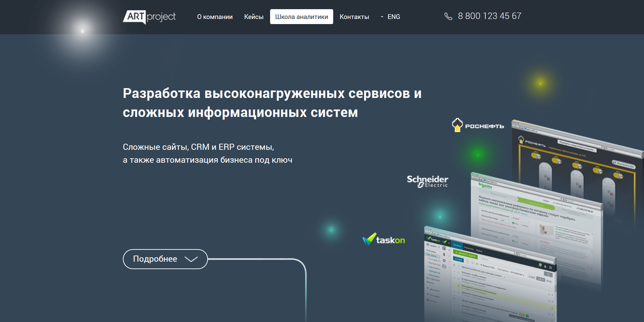
Task: Click the chevron arrow inside Подробнее
Action: coord(191,259)
